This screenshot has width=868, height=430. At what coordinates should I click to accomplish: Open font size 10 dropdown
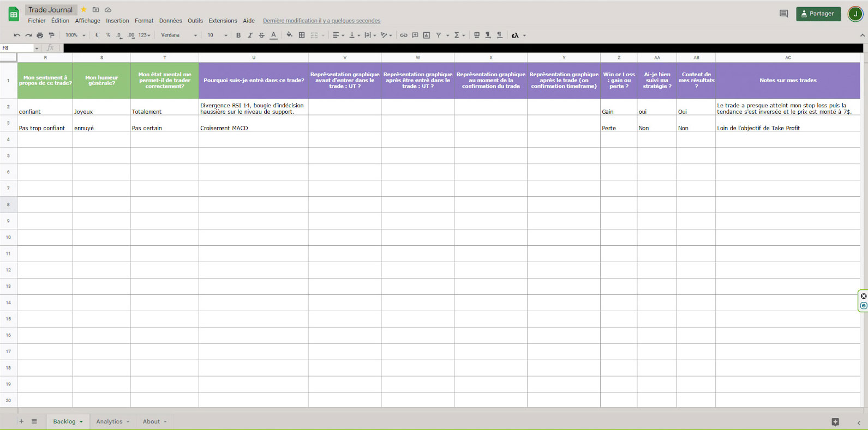[x=217, y=35]
